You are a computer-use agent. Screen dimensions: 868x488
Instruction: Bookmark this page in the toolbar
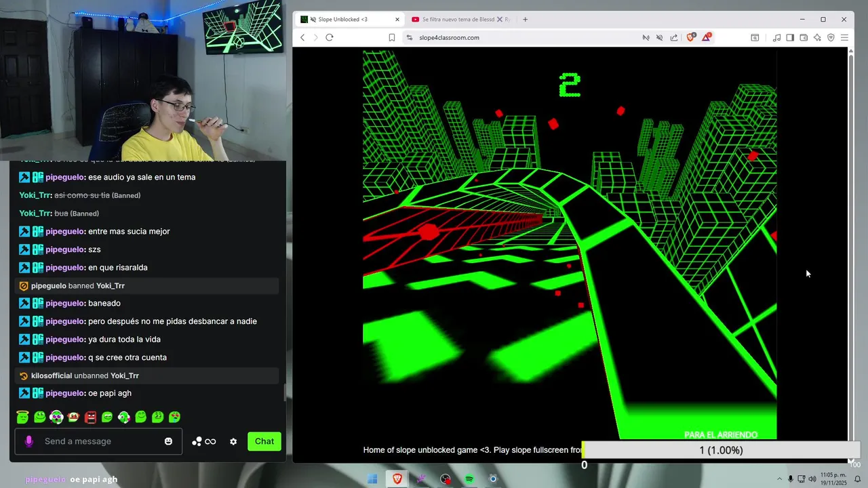[392, 37]
